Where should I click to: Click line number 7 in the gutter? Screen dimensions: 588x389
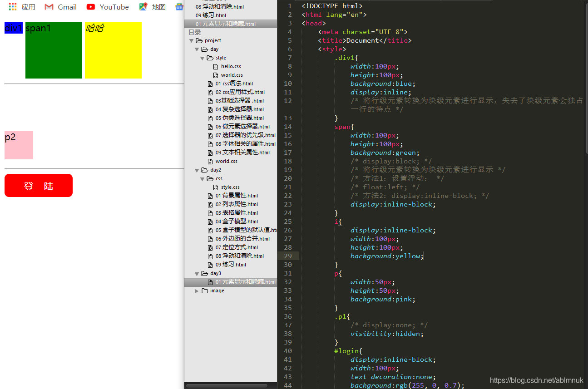click(290, 58)
